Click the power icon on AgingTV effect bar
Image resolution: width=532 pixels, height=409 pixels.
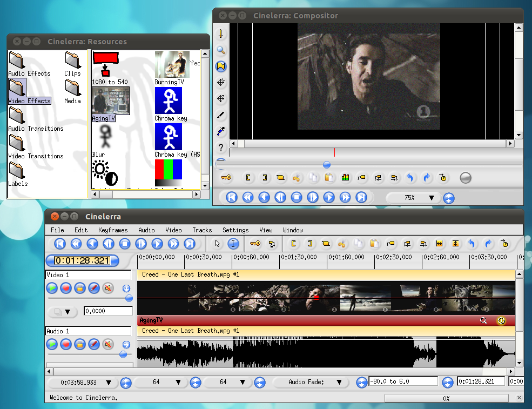click(501, 320)
